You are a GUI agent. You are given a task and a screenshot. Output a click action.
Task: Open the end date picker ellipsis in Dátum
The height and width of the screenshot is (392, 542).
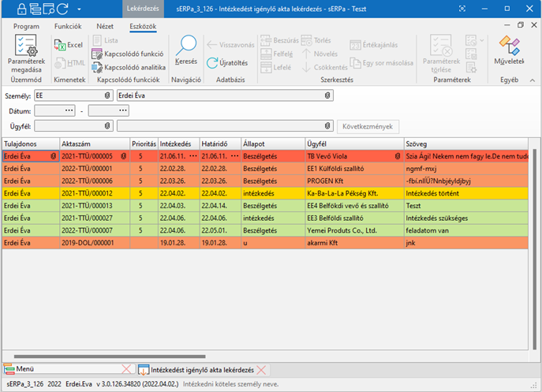coord(123,110)
